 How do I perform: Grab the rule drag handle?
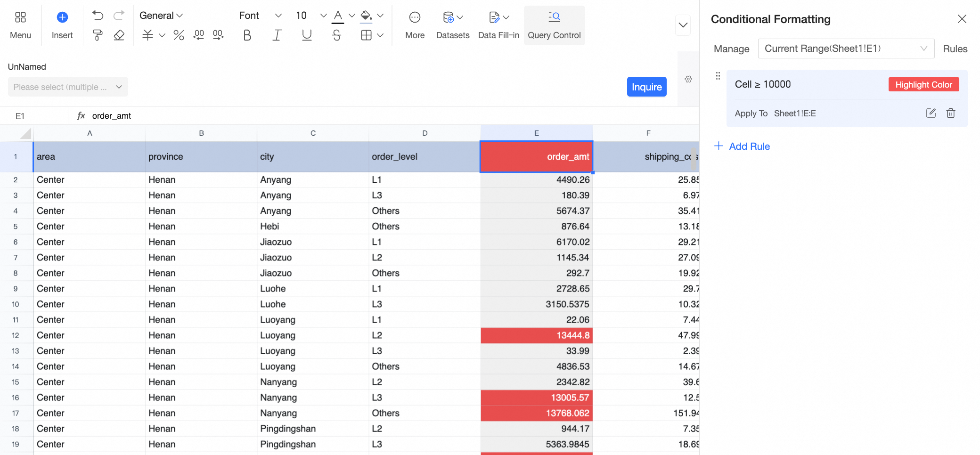click(718, 76)
